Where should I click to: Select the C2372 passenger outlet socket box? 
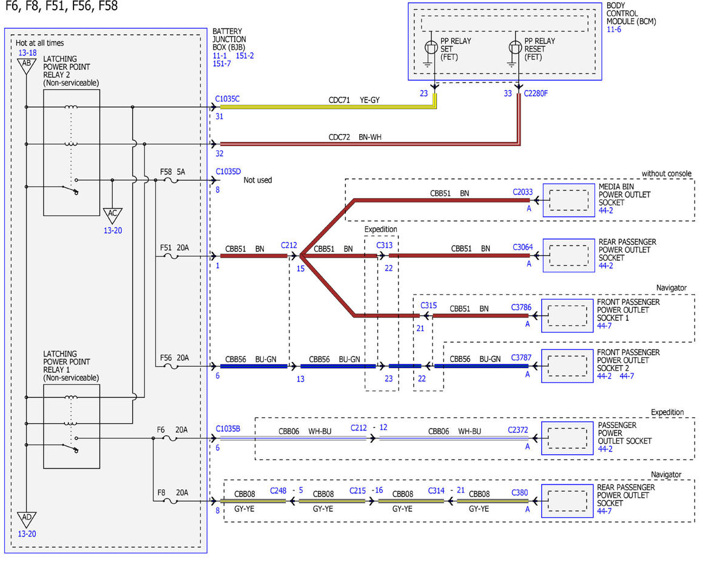pyautogui.click(x=568, y=438)
